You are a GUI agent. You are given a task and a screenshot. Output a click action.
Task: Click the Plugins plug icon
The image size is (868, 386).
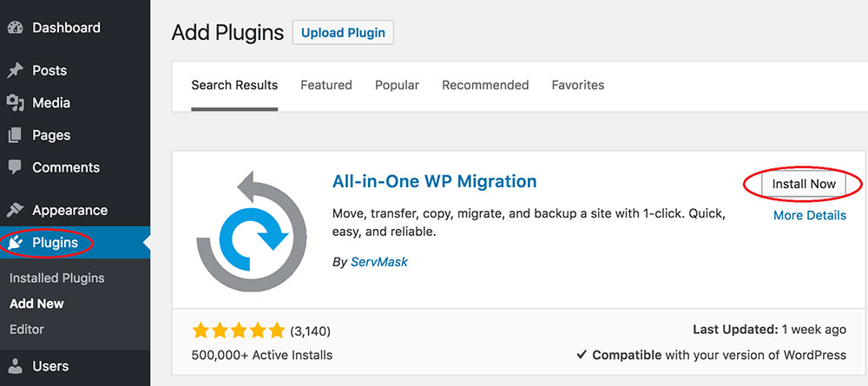16,242
